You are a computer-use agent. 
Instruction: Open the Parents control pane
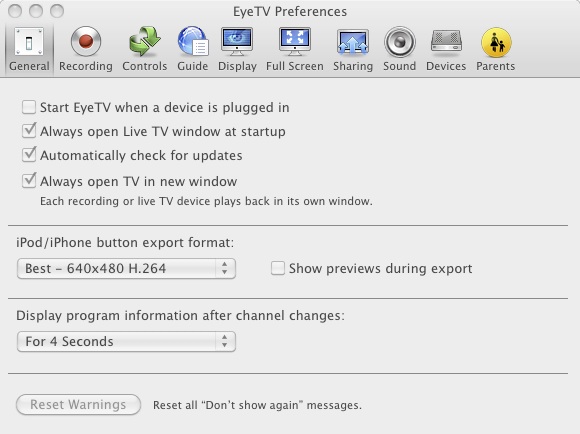496,50
